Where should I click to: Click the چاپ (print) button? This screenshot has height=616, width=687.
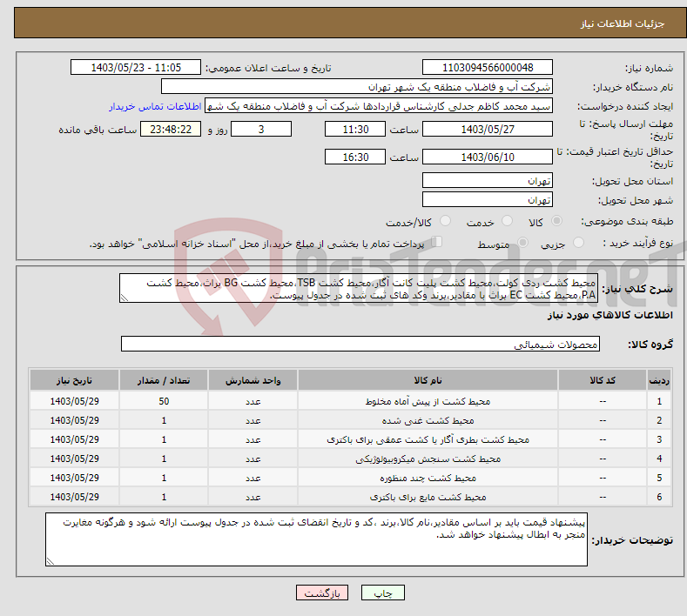point(382,593)
